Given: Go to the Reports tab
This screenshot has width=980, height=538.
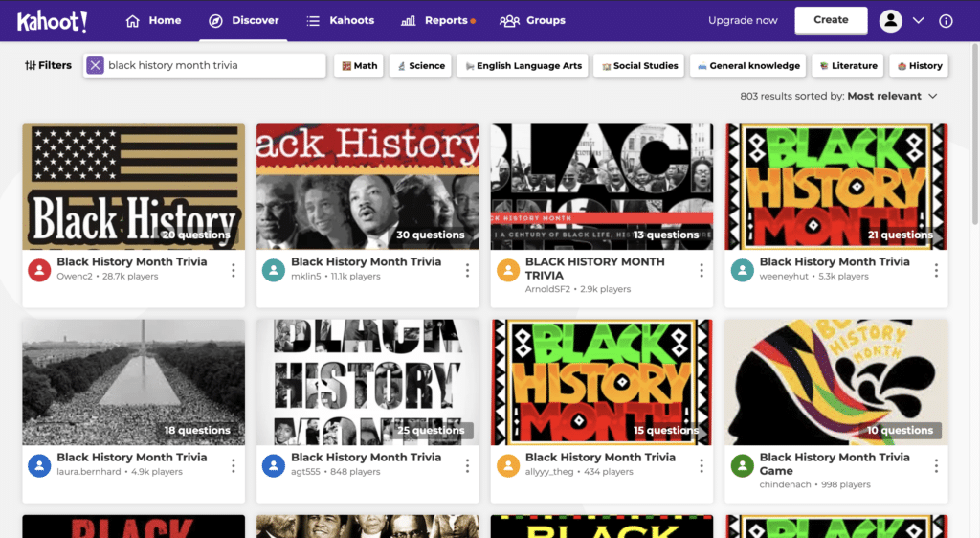Looking at the screenshot, I should point(437,21).
